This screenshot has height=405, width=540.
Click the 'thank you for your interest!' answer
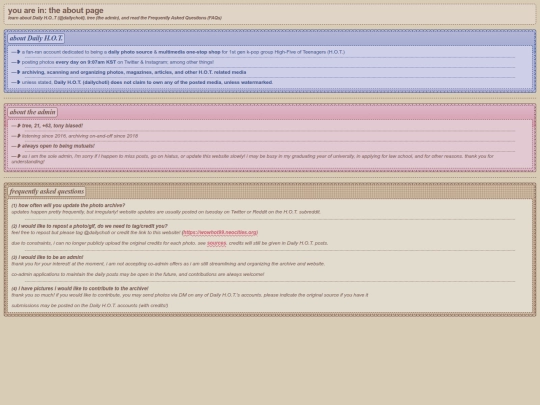click(x=168, y=264)
